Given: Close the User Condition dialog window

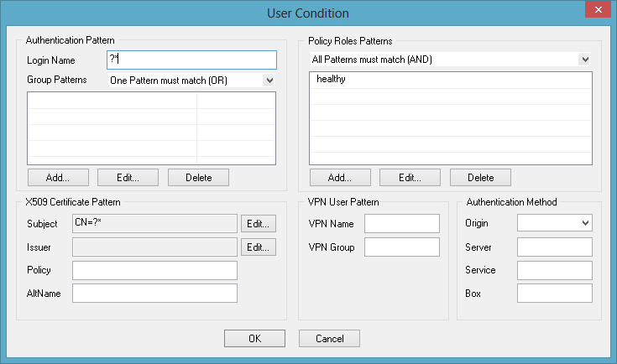Looking at the screenshot, I should (598, 10).
